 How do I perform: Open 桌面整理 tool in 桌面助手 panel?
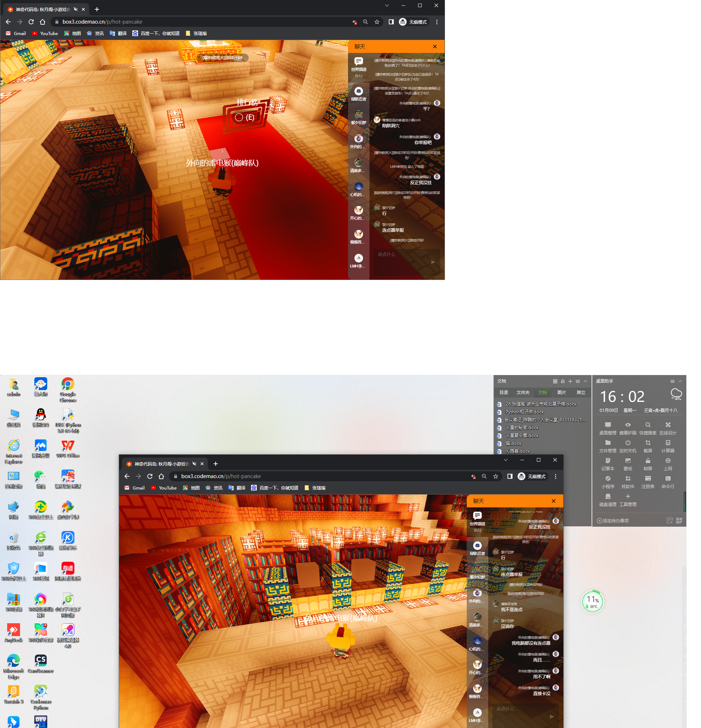[x=608, y=428]
